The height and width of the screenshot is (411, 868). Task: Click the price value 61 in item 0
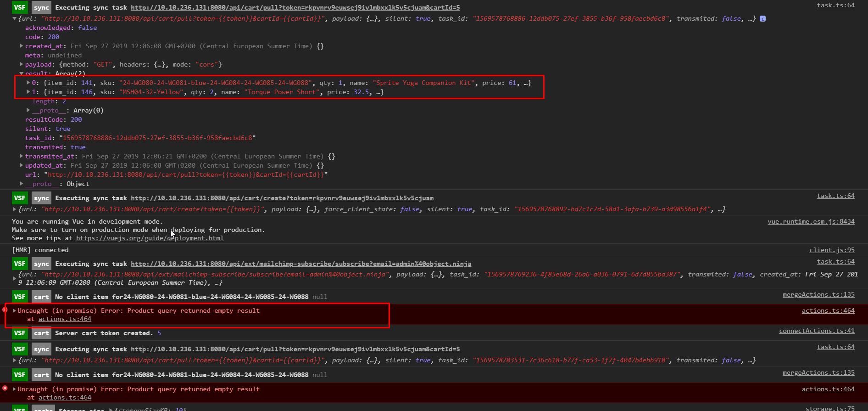[x=512, y=83]
